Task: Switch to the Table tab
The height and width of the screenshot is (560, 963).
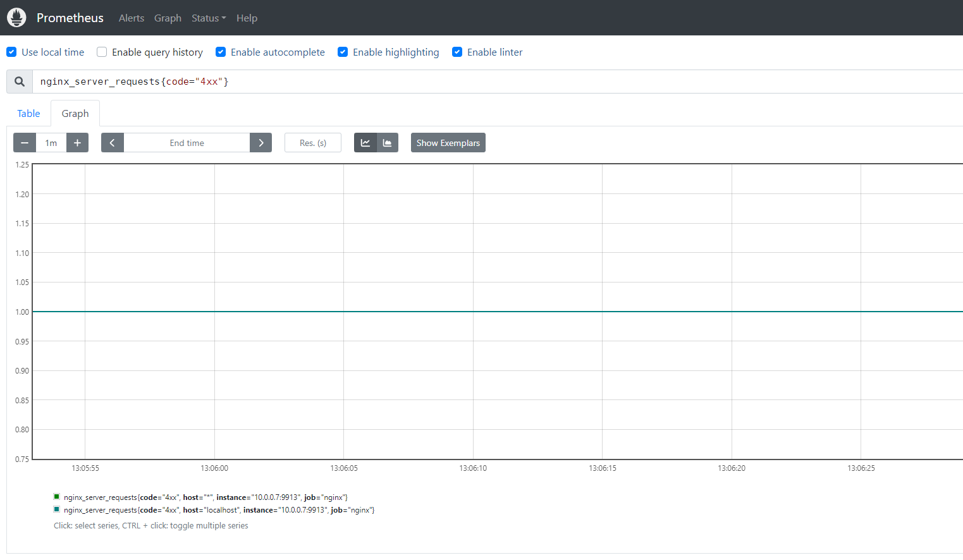Action: click(x=28, y=113)
